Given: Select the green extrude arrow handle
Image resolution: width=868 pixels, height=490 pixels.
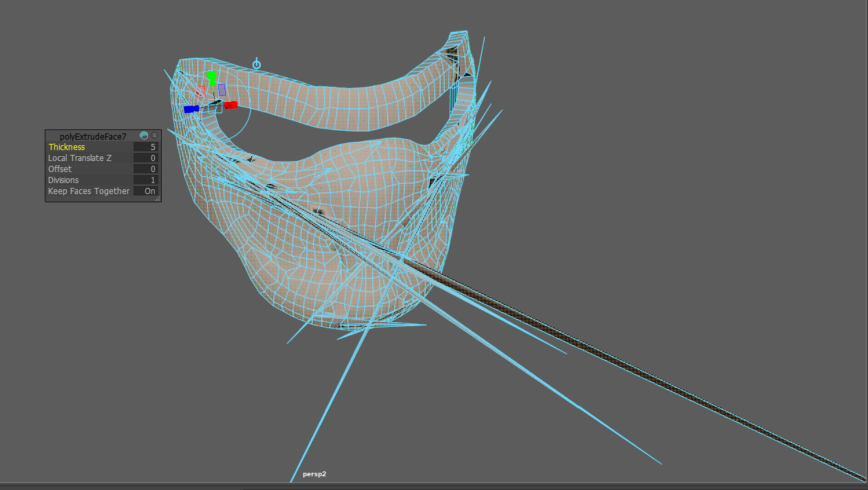Looking at the screenshot, I should (x=211, y=77).
